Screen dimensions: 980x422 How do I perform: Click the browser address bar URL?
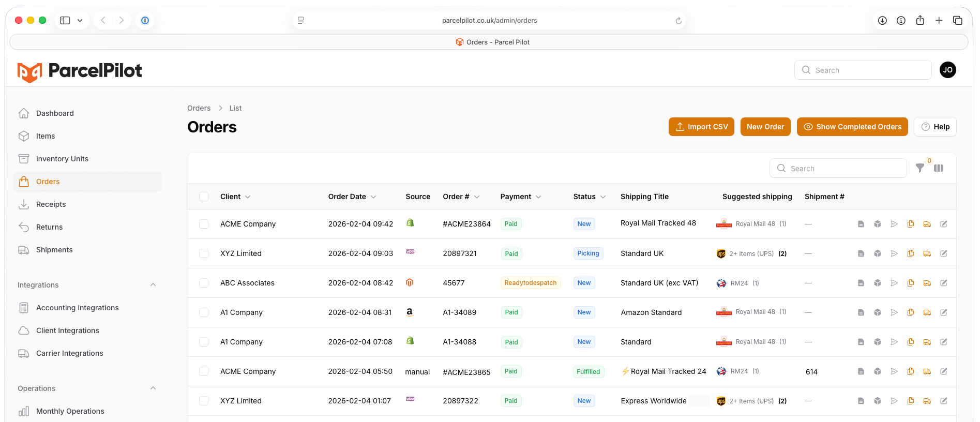click(x=489, y=21)
